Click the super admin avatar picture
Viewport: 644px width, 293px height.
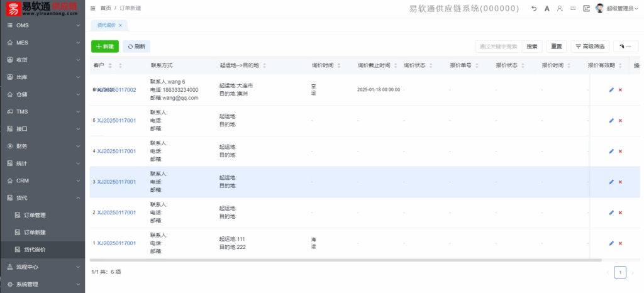(x=599, y=8)
